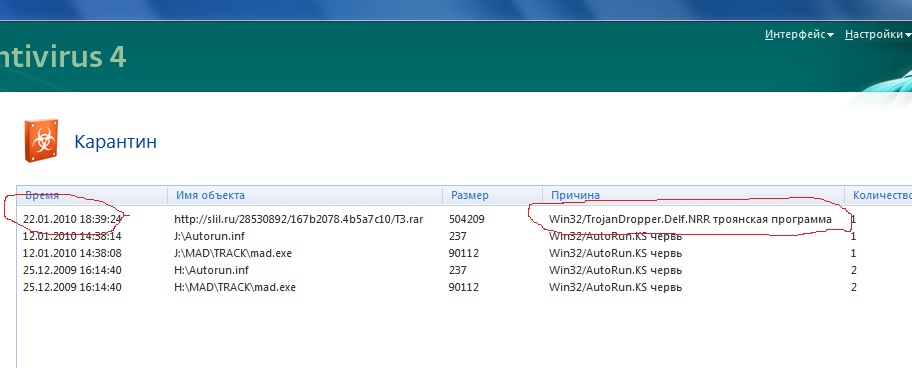Viewport: 912px width, 368px height.
Task: Click the orange quarantine biohazard icon
Action: [41, 141]
